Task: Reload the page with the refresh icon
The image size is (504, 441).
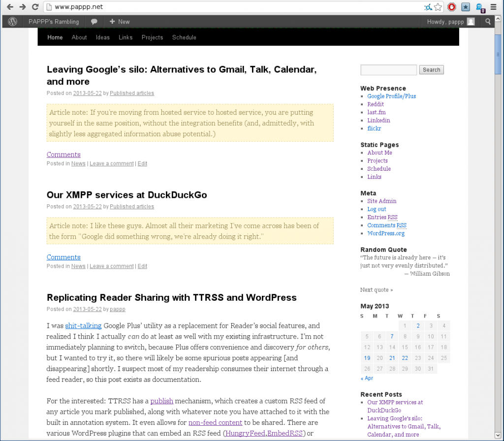Action: (35, 7)
